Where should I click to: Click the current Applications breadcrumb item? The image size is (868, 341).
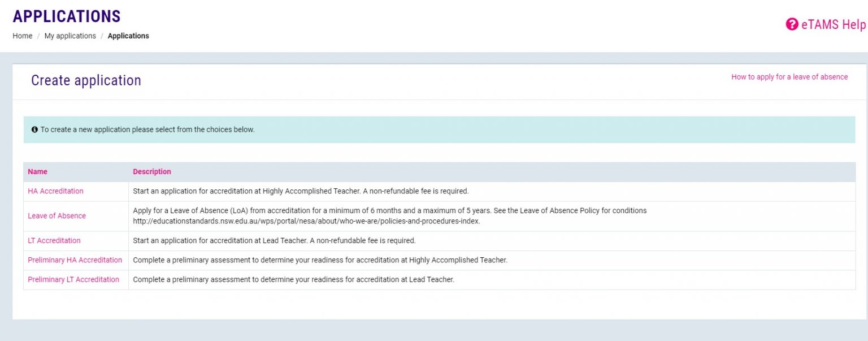coord(128,36)
